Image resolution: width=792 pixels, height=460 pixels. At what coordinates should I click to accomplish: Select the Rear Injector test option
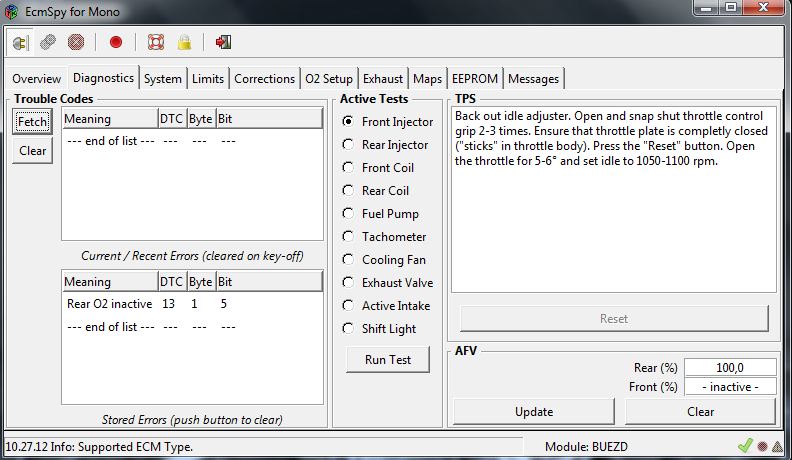(x=348, y=145)
